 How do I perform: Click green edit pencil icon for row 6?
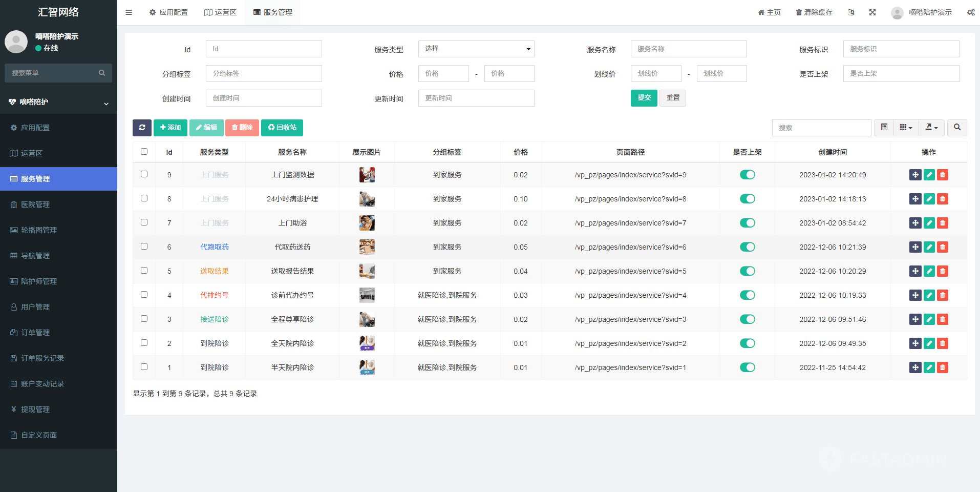(929, 247)
